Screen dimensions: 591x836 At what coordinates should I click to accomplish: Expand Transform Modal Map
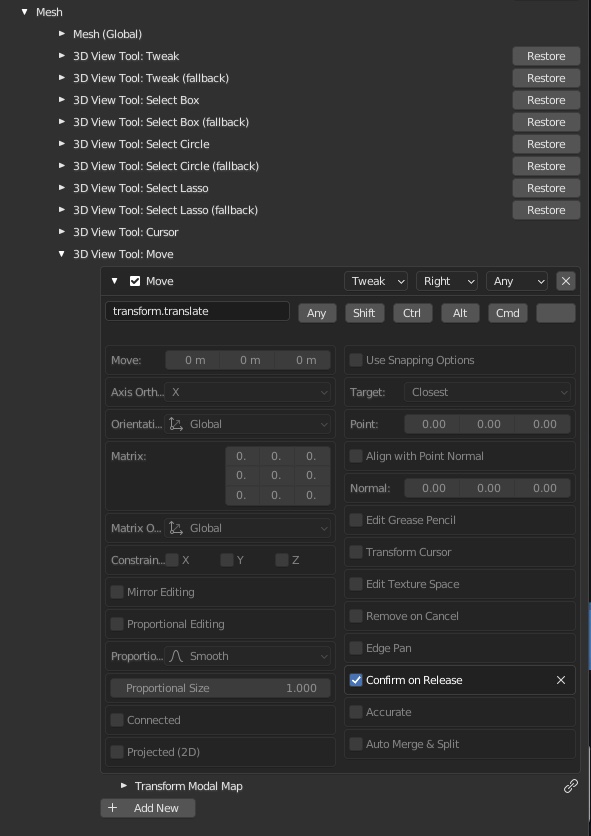pos(124,786)
